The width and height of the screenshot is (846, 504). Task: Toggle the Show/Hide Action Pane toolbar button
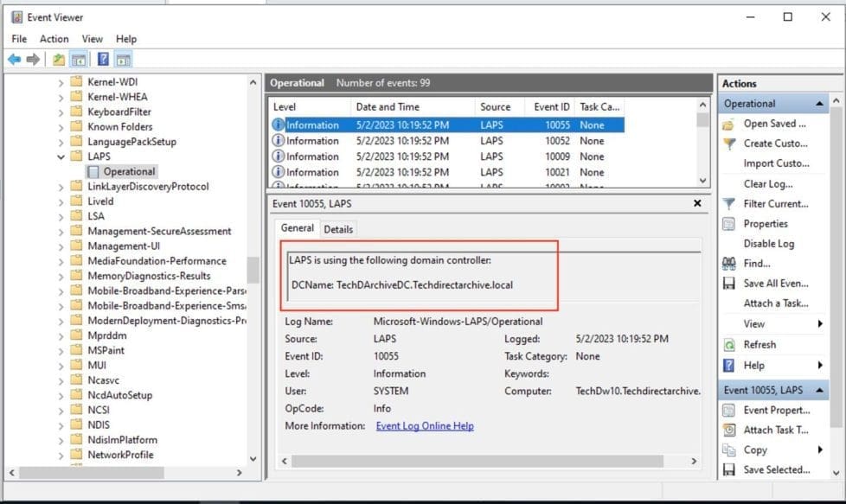click(123, 60)
